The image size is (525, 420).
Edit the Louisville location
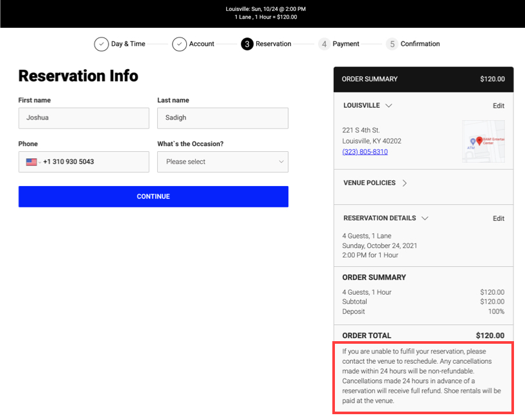pos(498,106)
